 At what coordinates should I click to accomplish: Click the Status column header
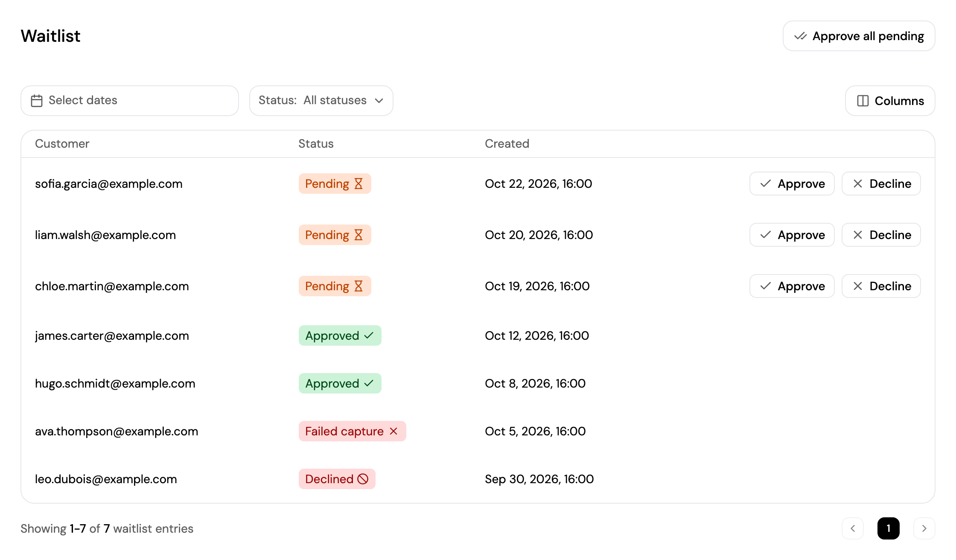[x=316, y=144]
